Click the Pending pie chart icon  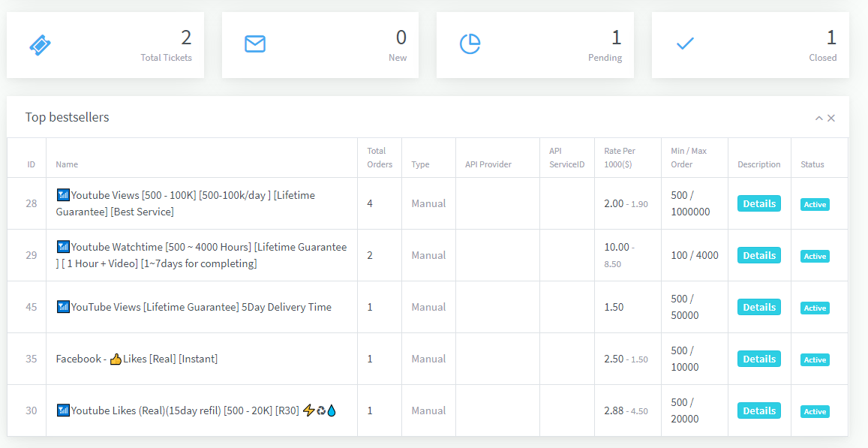470,44
